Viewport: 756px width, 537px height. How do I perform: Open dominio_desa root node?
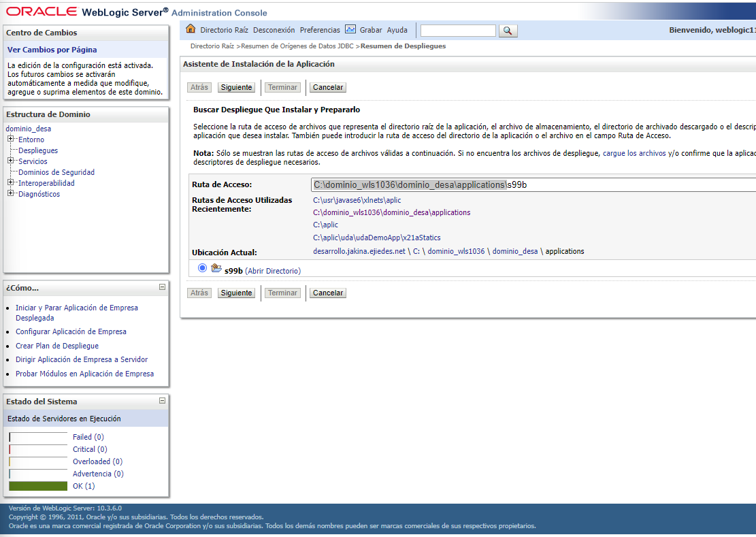coord(29,129)
